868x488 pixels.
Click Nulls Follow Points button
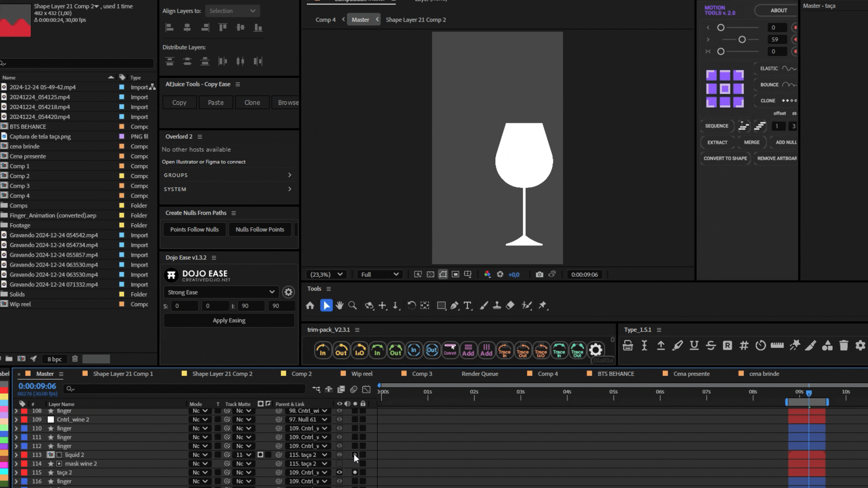tap(260, 230)
